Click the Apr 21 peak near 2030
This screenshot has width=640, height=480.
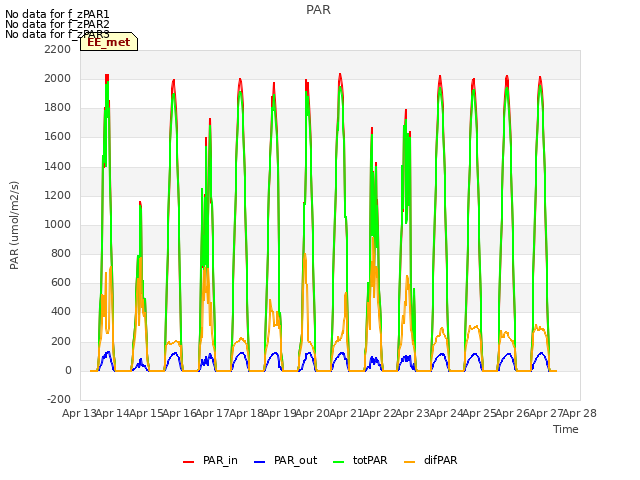(340, 75)
